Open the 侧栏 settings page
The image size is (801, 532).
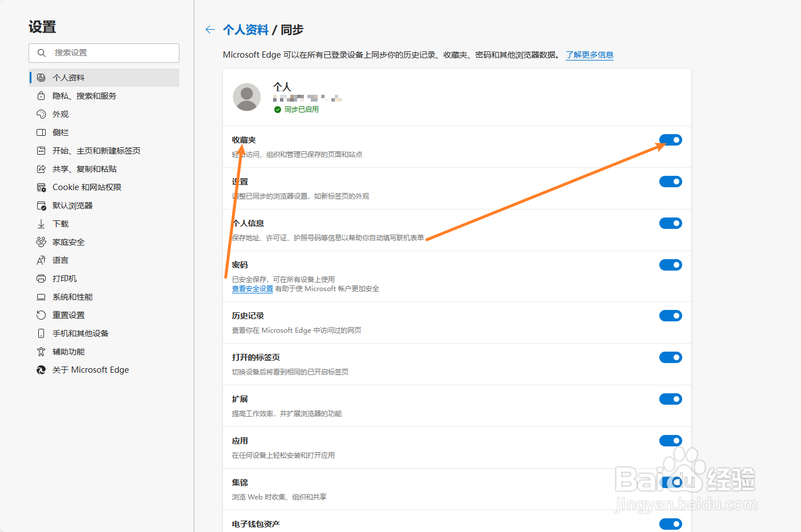point(104,132)
